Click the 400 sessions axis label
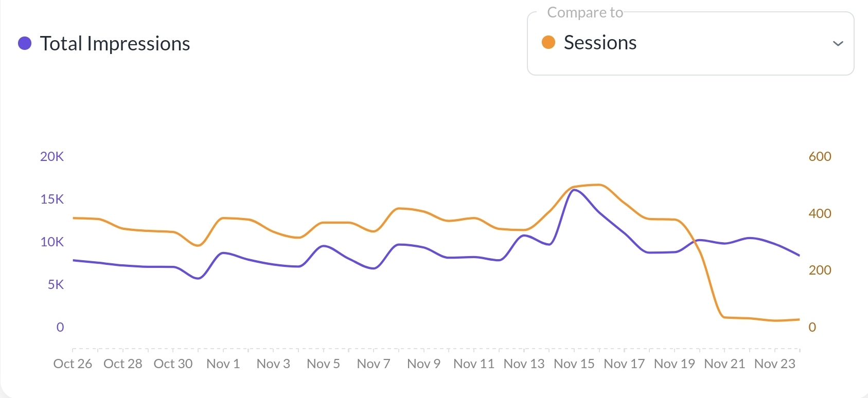Screen dimensions: 868x398 (x=820, y=213)
